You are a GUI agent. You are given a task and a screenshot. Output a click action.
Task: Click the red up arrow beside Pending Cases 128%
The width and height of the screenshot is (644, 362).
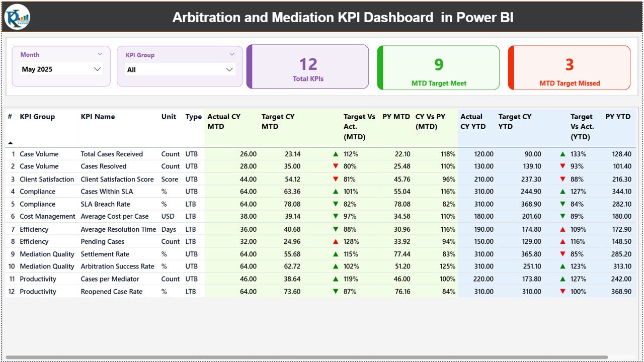coord(336,241)
